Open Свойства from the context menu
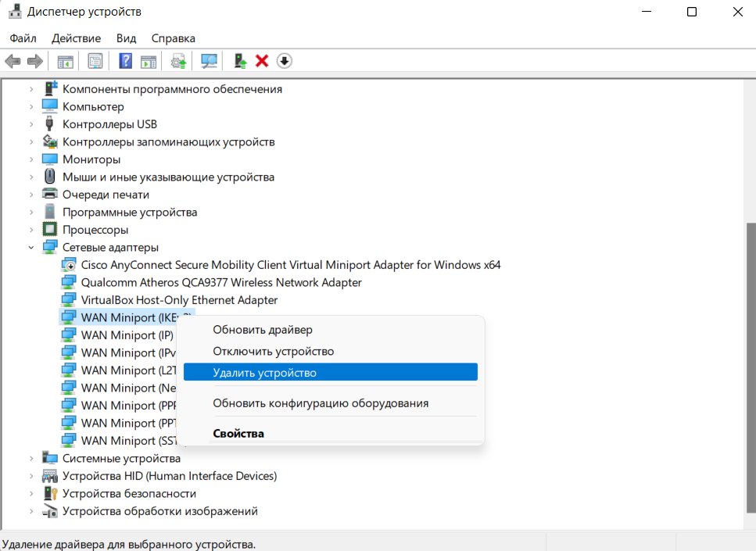The image size is (756, 551). (x=238, y=433)
